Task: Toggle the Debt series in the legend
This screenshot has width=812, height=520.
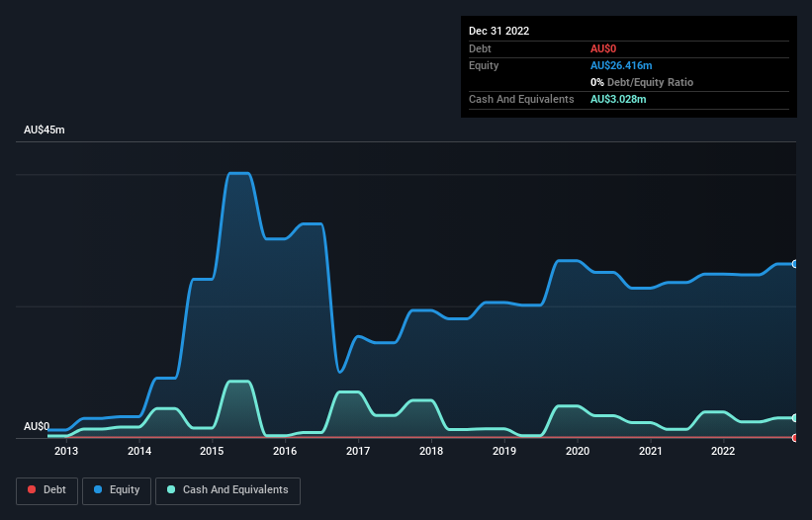Action: [x=46, y=490]
